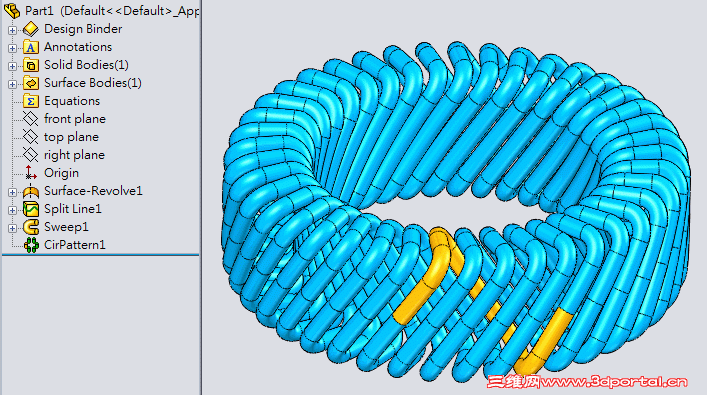Expand the Sweep1 feature
Image resolution: width=707 pixels, height=395 pixels.
click(x=12, y=229)
